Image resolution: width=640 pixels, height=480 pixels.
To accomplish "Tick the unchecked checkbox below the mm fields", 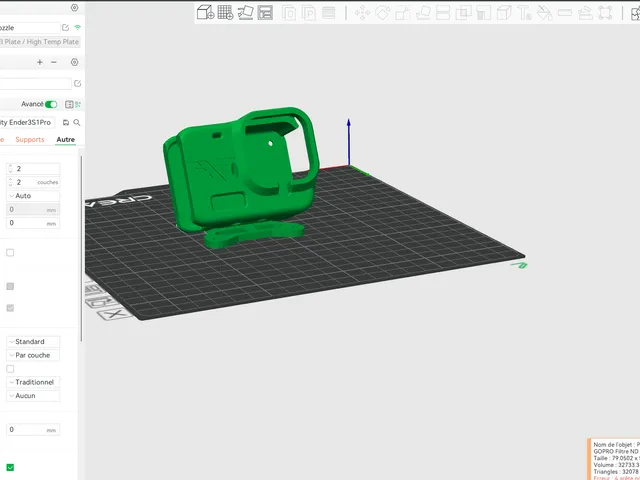I will [10, 253].
